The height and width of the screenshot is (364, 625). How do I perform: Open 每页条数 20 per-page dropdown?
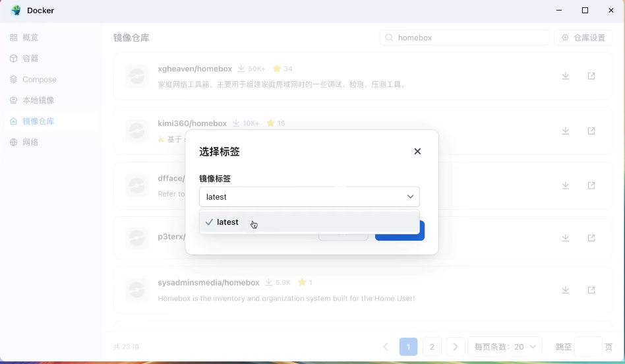click(x=504, y=347)
